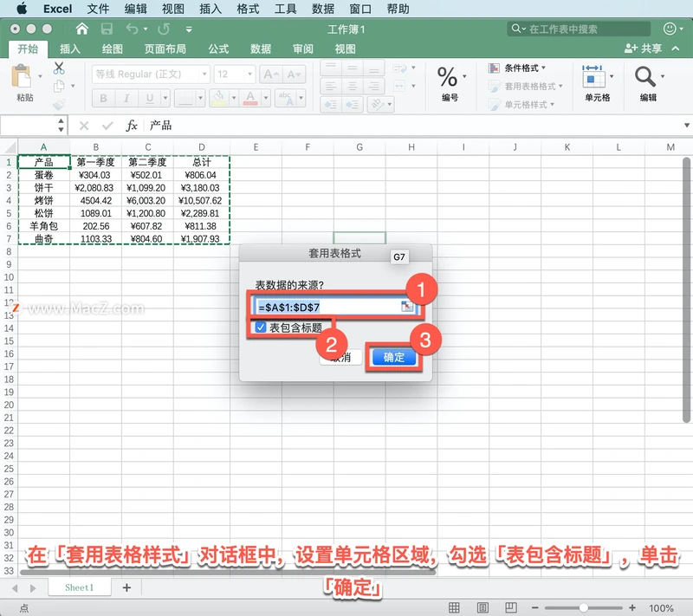693x616 pixels.
Task: Click the Cells icon in ribbon
Action: (593, 76)
